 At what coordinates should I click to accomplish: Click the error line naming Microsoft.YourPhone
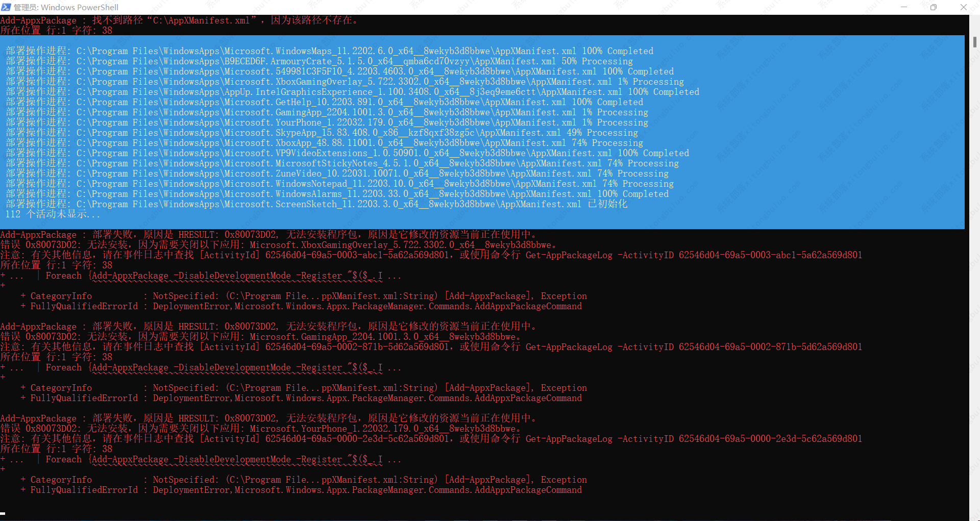pyautogui.click(x=260, y=429)
